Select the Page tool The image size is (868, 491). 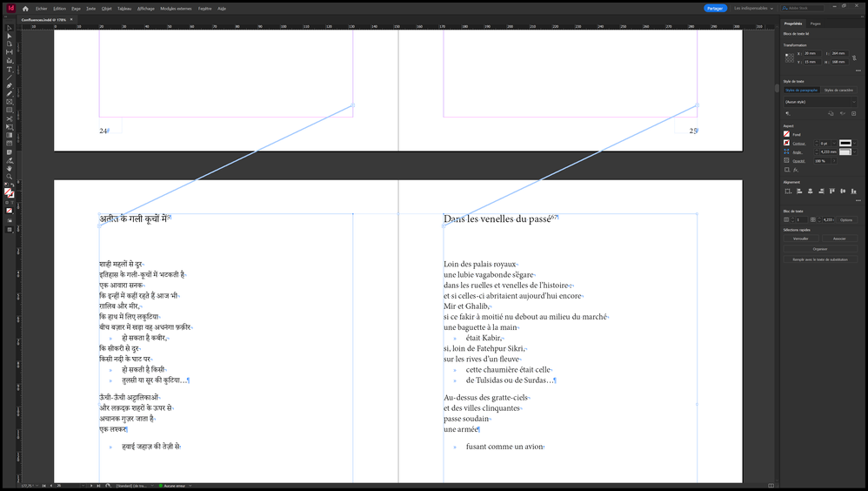pos(10,44)
